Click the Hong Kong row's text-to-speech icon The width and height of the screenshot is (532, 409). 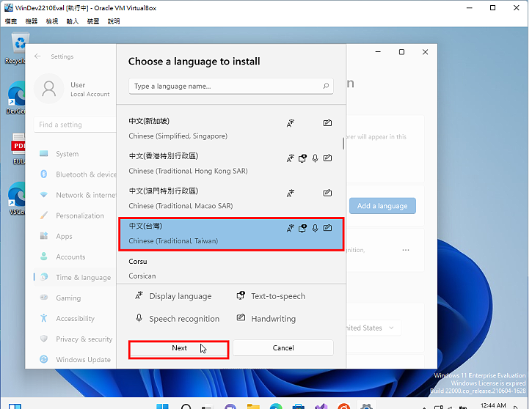(302, 158)
